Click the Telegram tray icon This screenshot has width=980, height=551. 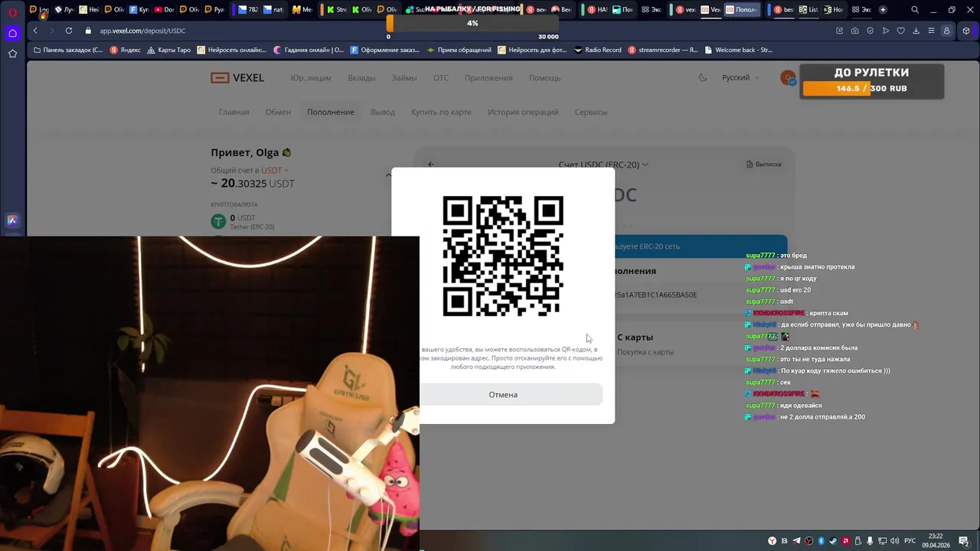pyautogui.click(x=796, y=541)
